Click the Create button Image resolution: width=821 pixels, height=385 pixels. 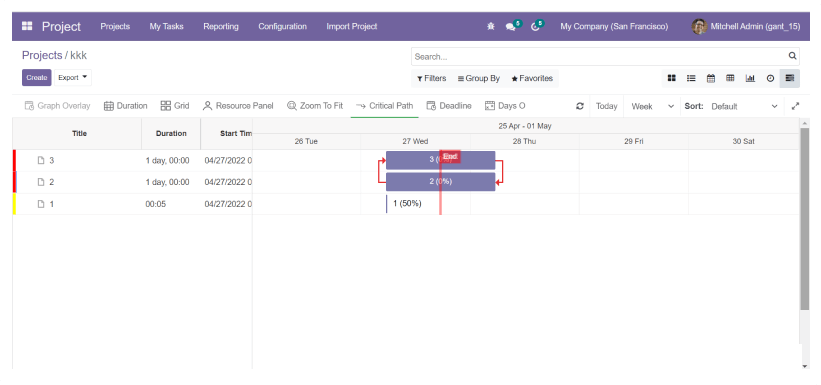coord(37,78)
